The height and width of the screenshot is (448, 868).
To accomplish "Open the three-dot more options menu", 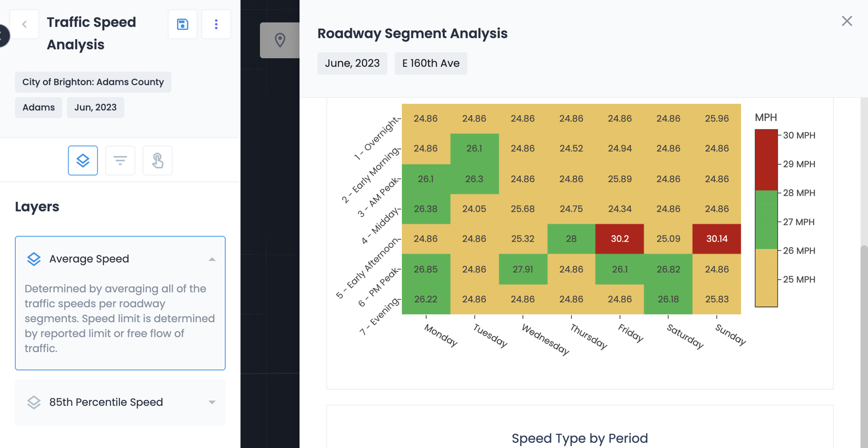I will [216, 24].
